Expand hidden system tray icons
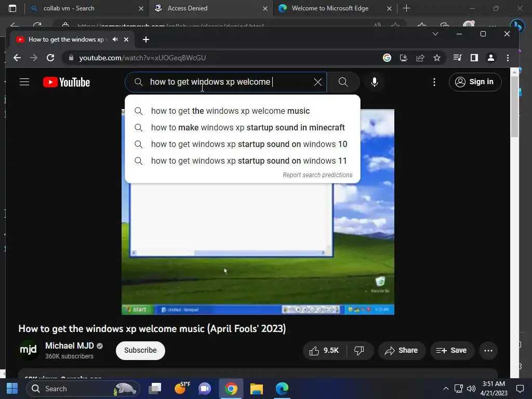 (446, 389)
